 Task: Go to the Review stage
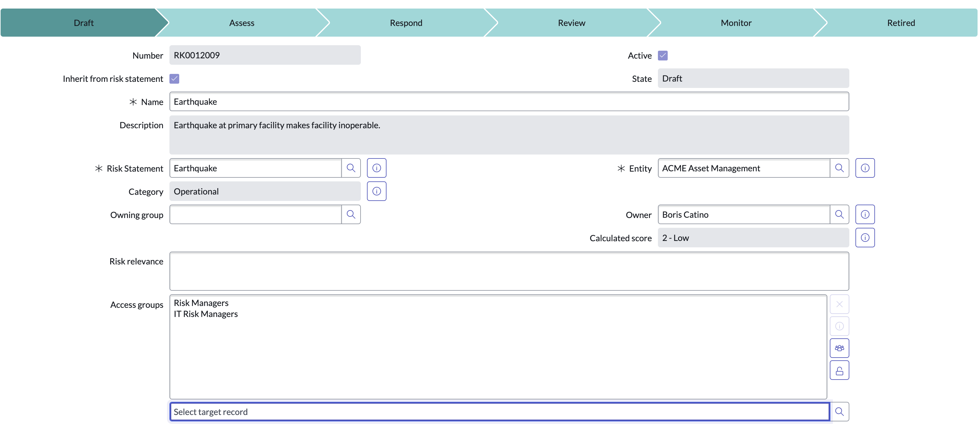coord(572,23)
